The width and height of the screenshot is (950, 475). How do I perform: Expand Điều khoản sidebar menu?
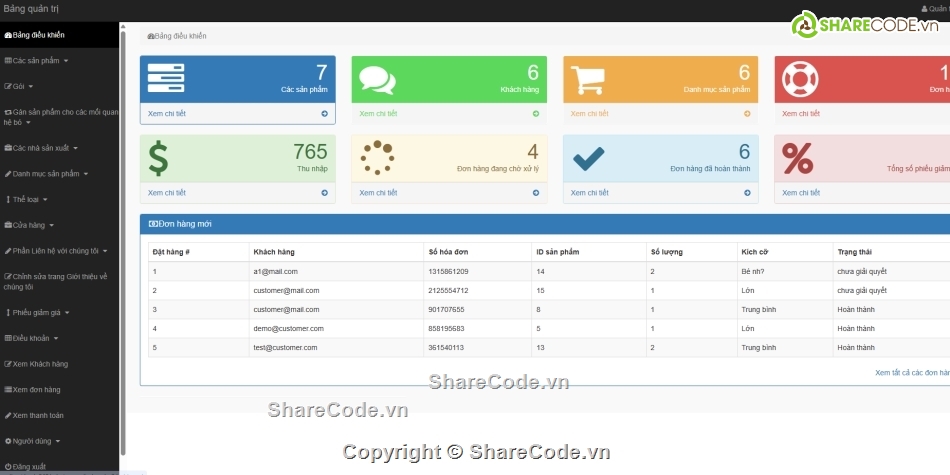[59, 338]
